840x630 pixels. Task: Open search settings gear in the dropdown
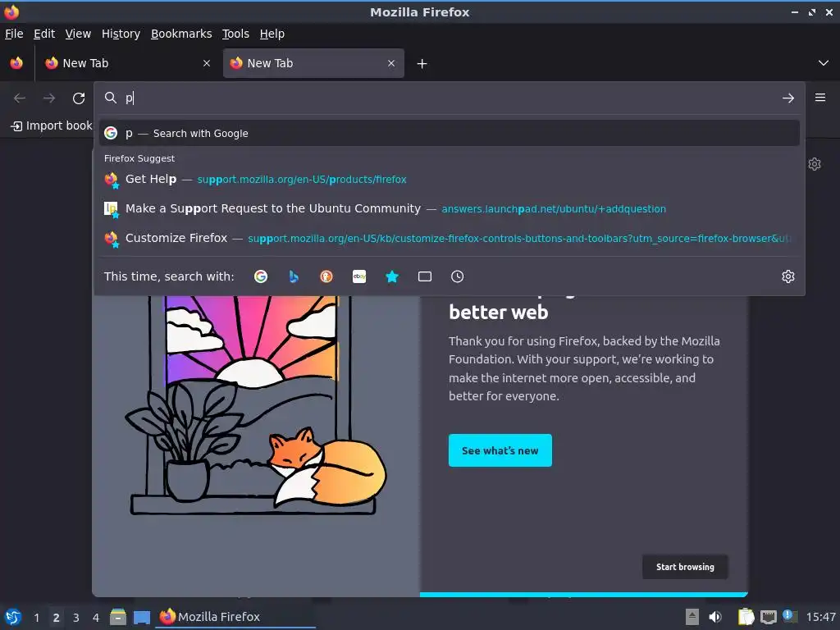788,276
